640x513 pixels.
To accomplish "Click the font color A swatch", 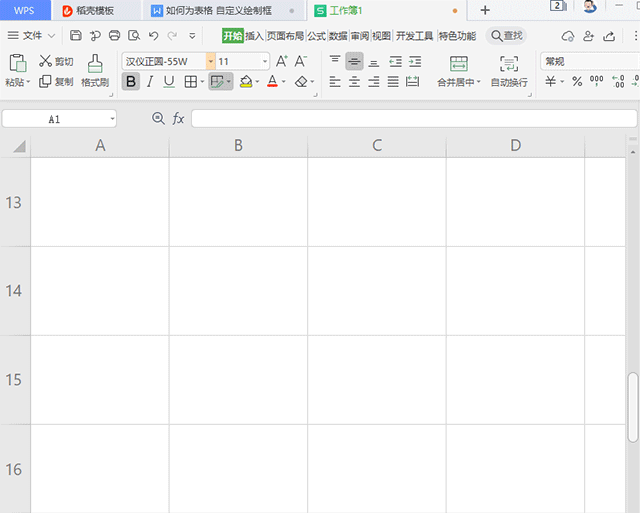I will 271,81.
